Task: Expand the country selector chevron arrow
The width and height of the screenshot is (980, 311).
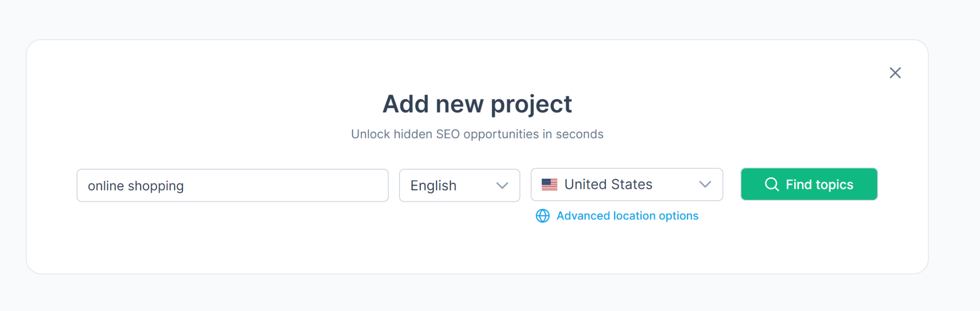Action: (x=705, y=184)
